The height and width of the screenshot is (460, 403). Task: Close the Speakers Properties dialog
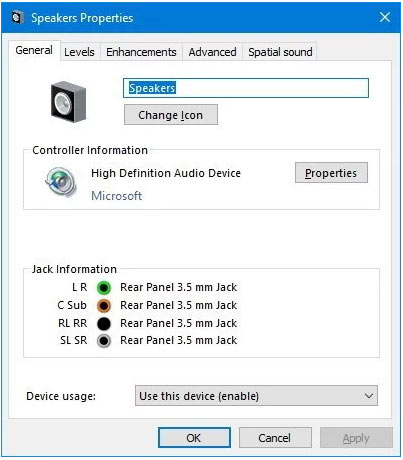pos(385,17)
